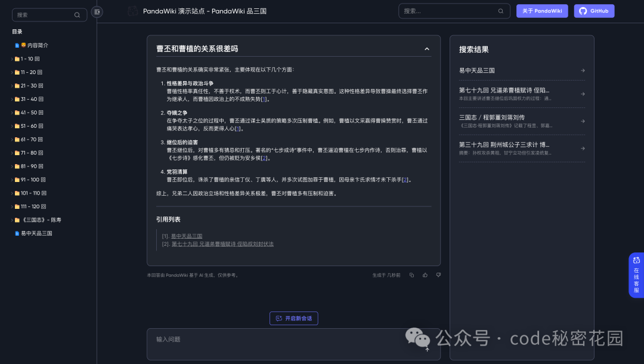
Task: Send question with the arrow icon
Action: pos(427,350)
